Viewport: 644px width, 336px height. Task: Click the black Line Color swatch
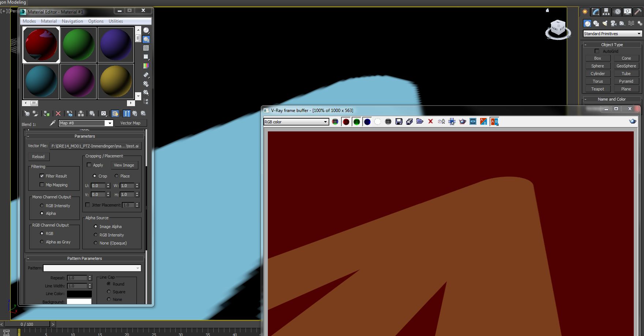pyautogui.click(x=79, y=294)
